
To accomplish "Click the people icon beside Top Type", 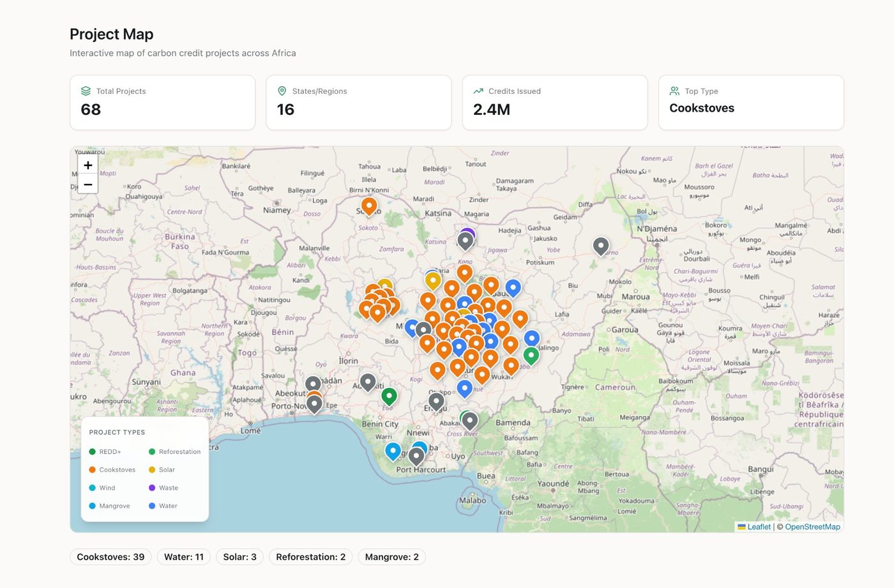I will pyautogui.click(x=674, y=91).
